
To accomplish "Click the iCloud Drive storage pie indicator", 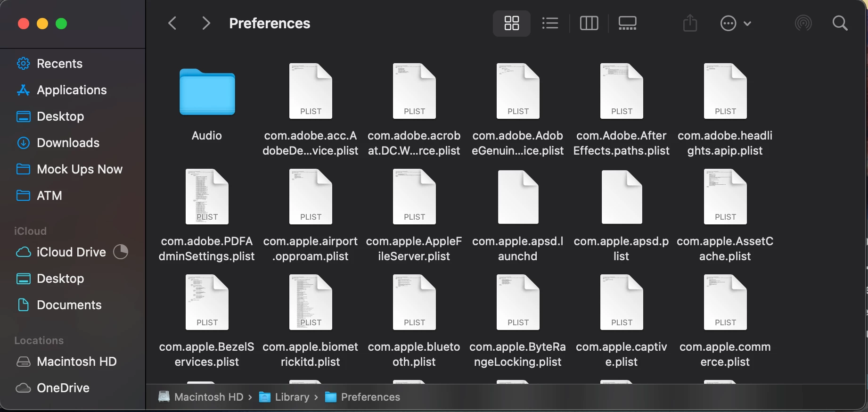I will point(121,252).
